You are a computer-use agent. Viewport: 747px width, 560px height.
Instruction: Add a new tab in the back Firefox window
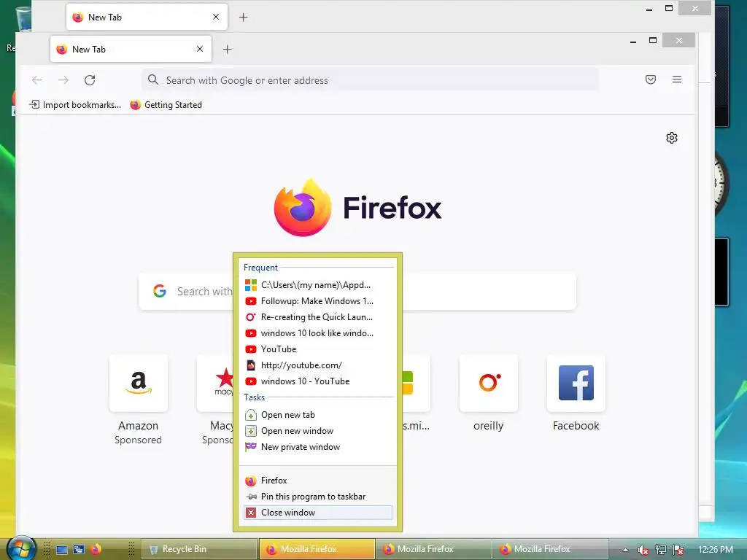pos(244,17)
